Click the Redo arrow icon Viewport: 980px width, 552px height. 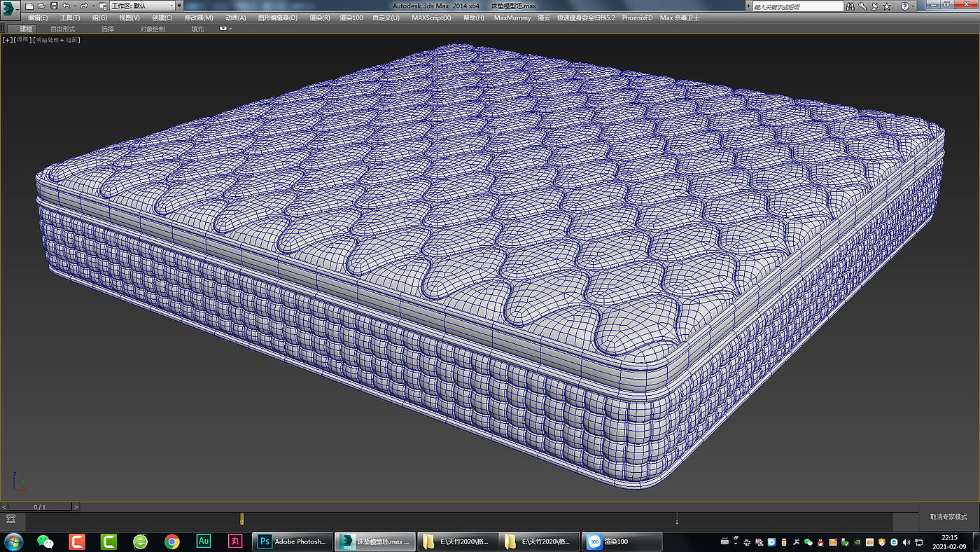point(84,6)
